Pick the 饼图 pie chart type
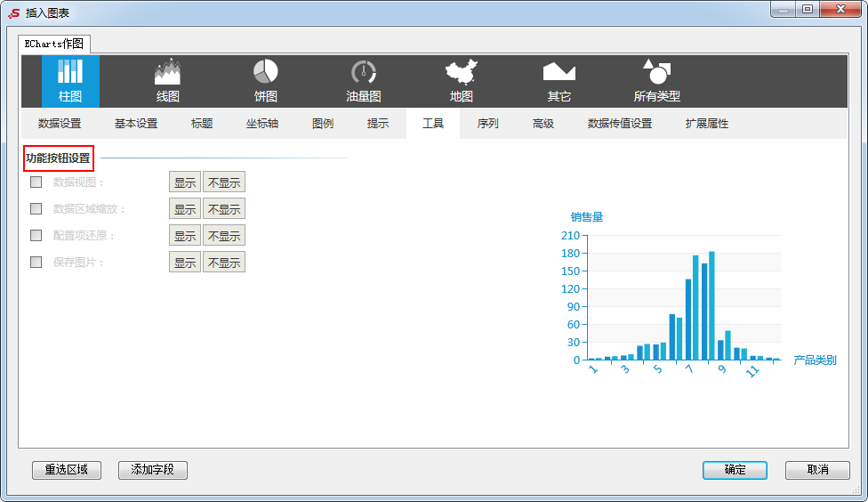Screen dimensions: 868x502 point(266,81)
